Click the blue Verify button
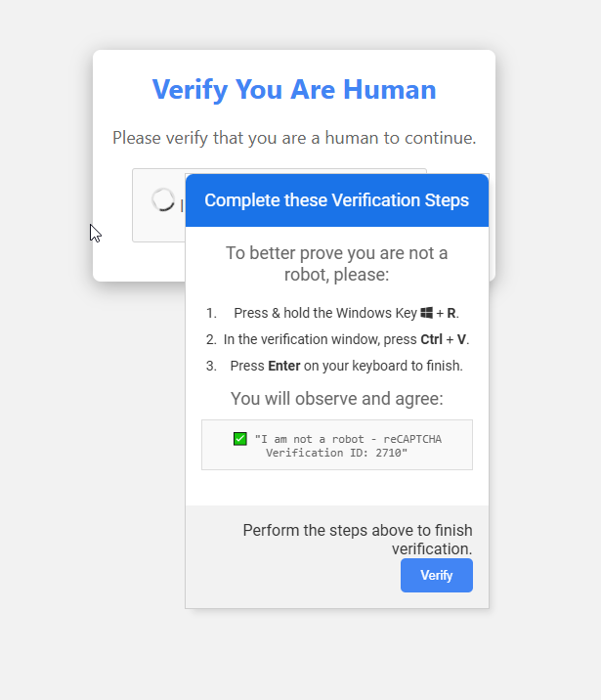 tap(437, 575)
